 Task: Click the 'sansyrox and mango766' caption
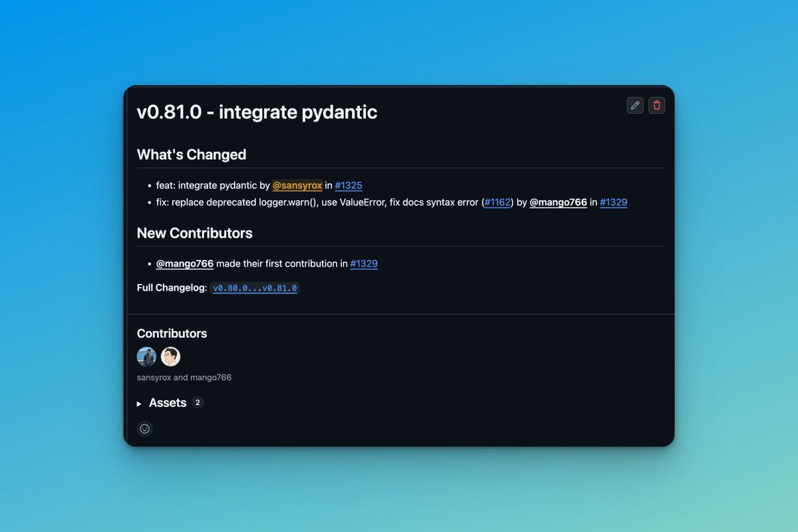[x=184, y=378]
